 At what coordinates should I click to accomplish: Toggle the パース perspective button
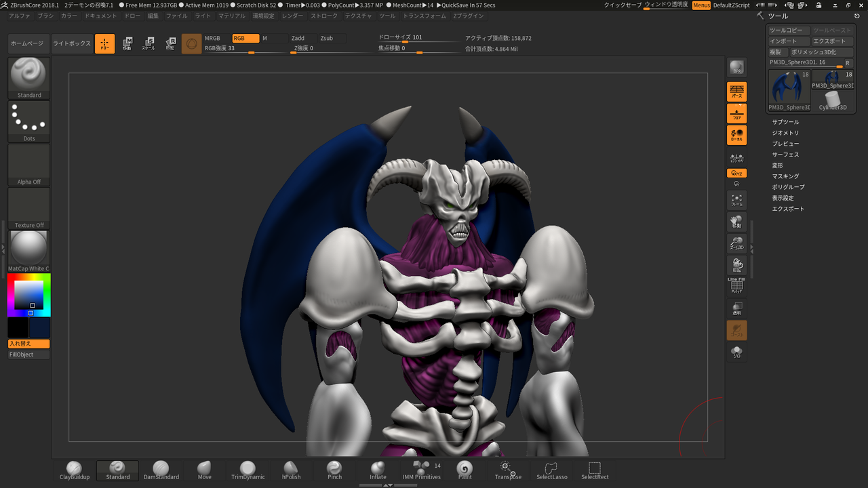coord(736,91)
